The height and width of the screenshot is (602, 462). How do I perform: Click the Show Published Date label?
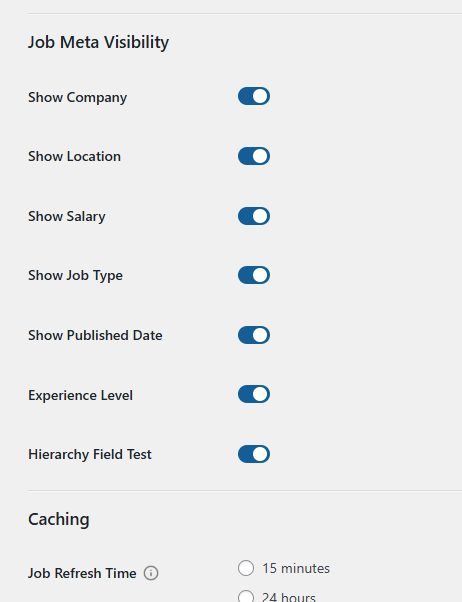pyautogui.click(x=95, y=335)
